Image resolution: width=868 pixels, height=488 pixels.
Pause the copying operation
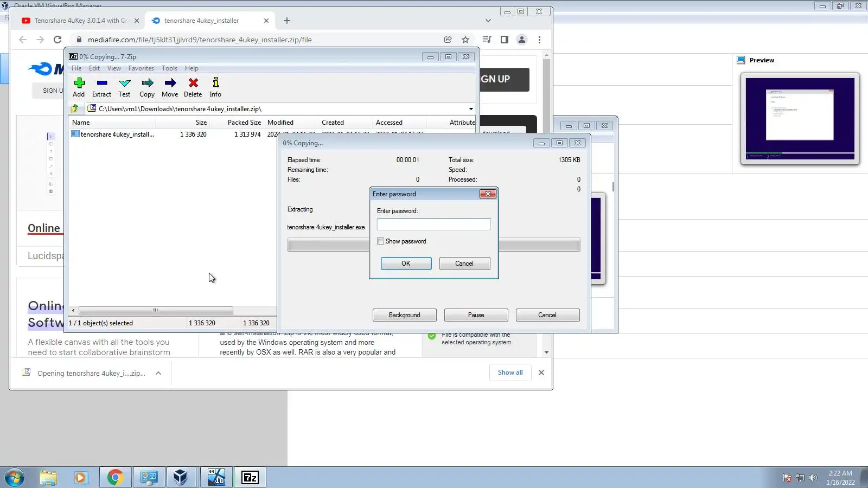[476, 315]
